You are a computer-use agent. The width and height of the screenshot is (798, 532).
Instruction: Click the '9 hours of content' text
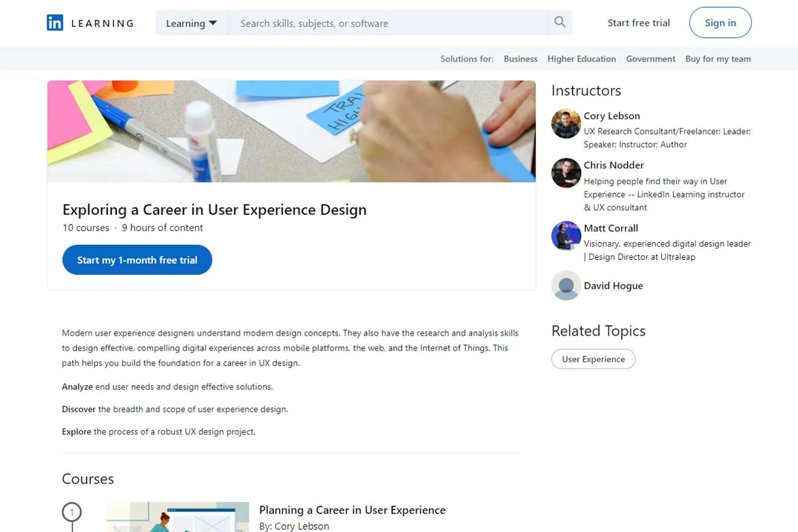point(162,228)
